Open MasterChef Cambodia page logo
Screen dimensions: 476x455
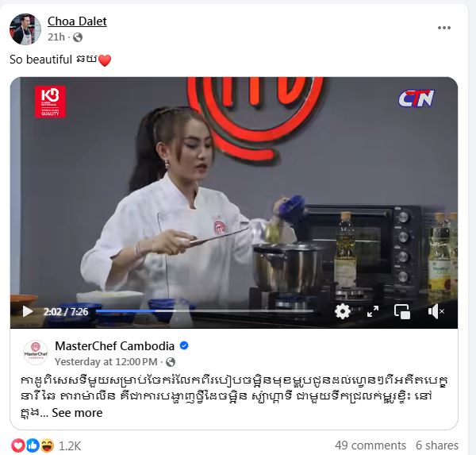(36, 353)
